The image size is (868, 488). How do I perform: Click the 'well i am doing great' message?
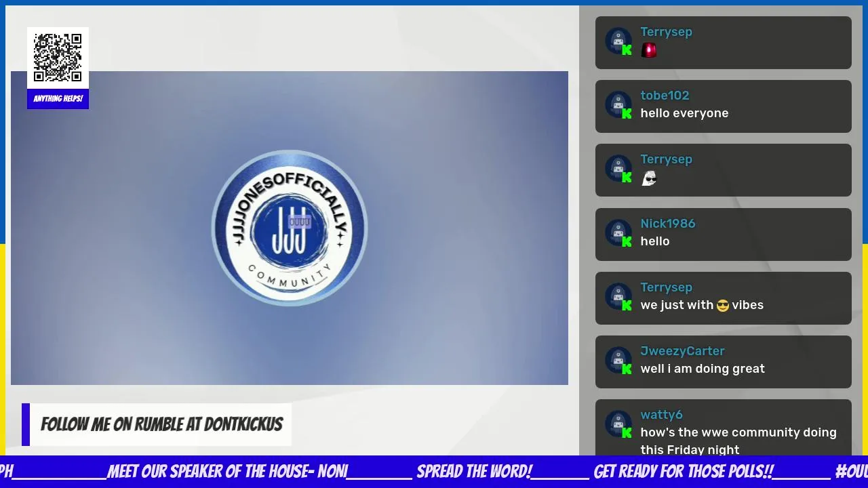703,369
